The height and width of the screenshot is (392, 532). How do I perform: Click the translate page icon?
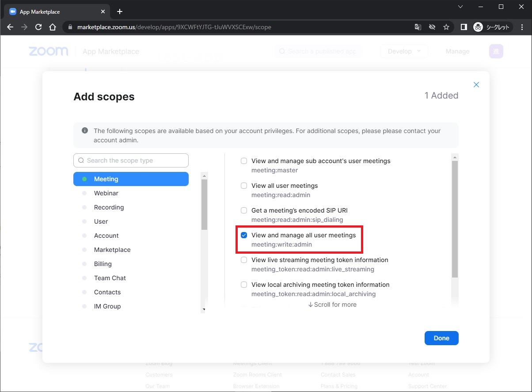(x=418, y=27)
